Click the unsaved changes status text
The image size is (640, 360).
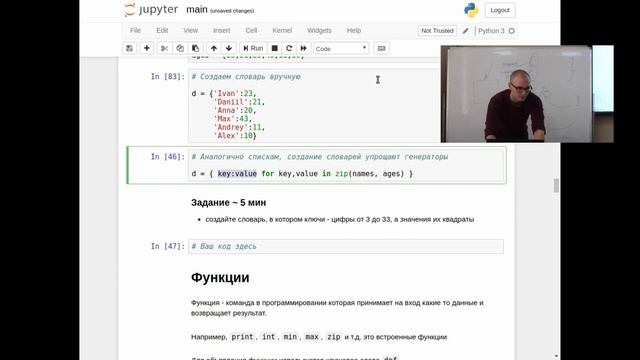232,11
